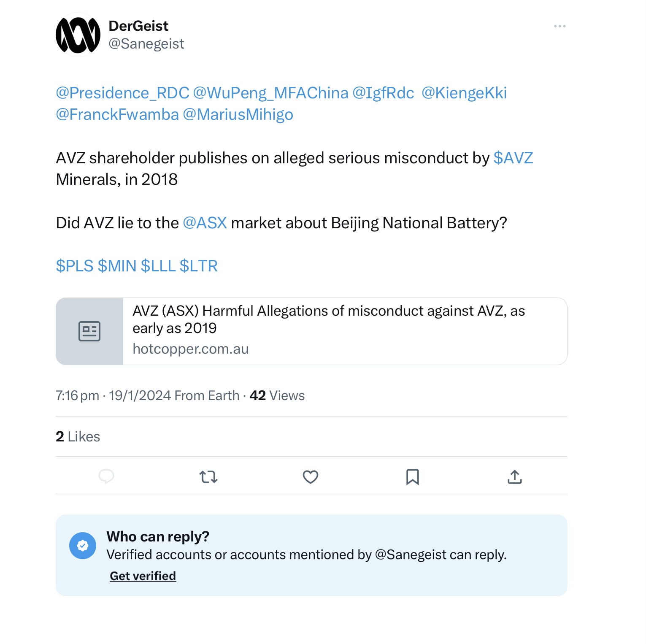646x644 pixels.
Task: Open the share tweet icon
Action: pyautogui.click(x=515, y=477)
